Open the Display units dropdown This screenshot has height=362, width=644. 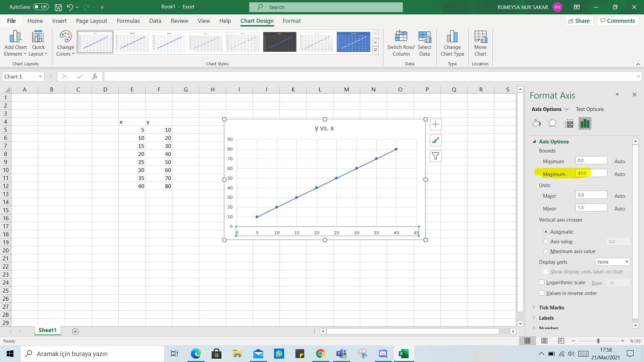(612, 262)
